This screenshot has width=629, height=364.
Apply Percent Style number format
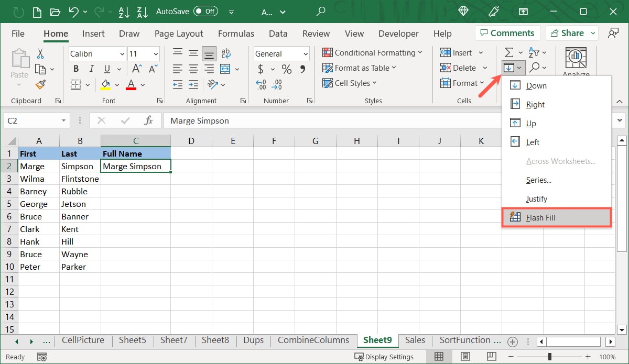click(x=286, y=69)
